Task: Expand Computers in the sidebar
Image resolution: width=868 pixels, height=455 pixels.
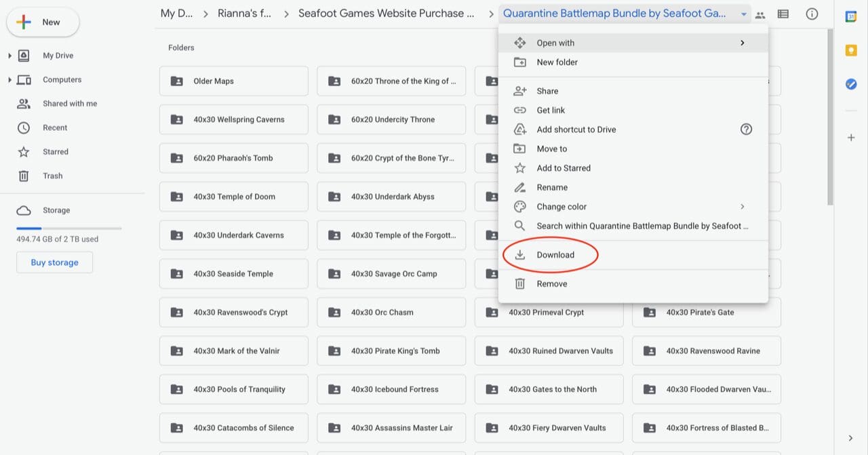Action: tap(8, 79)
